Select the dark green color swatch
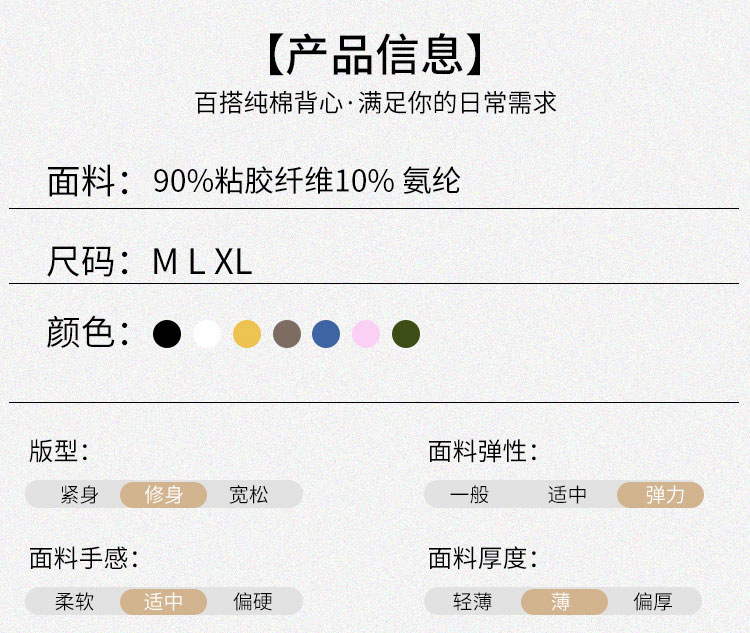Image resolution: width=750 pixels, height=633 pixels. [x=406, y=333]
